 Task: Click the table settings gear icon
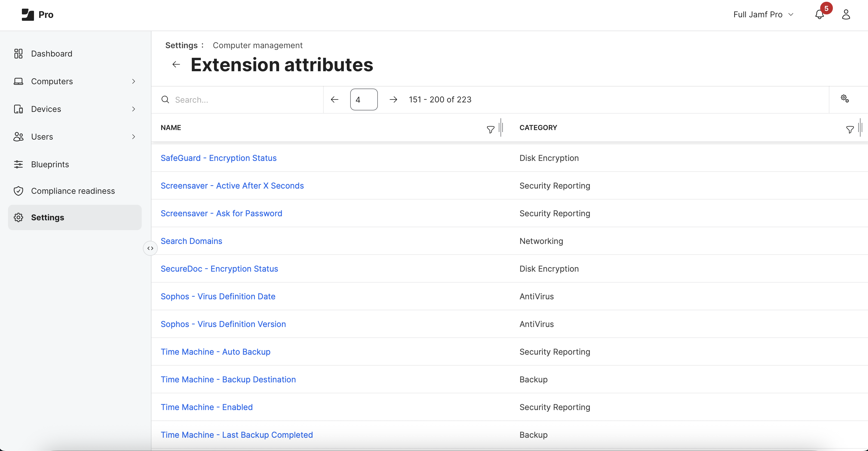click(x=844, y=99)
